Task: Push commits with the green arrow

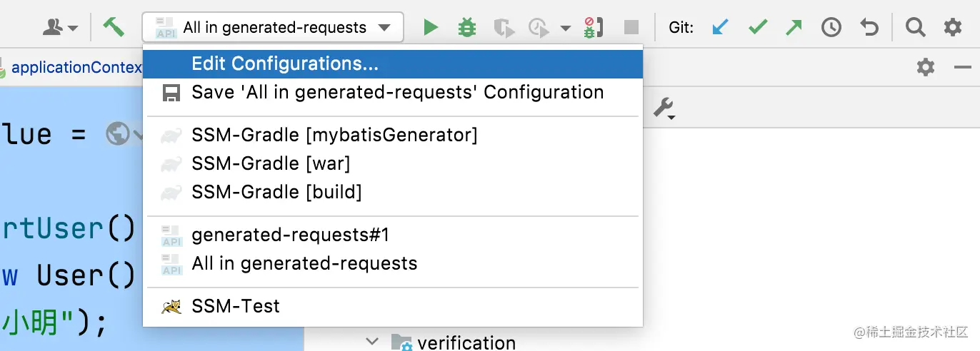Action: coord(794,28)
